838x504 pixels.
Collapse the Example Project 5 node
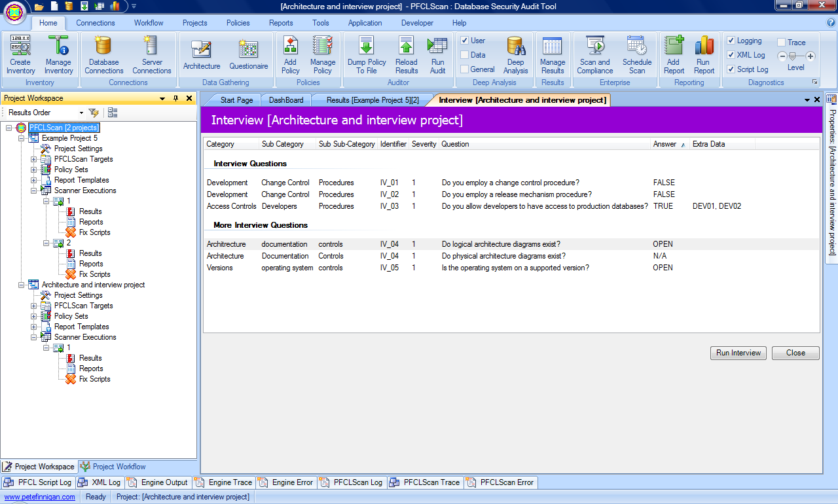click(22, 138)
